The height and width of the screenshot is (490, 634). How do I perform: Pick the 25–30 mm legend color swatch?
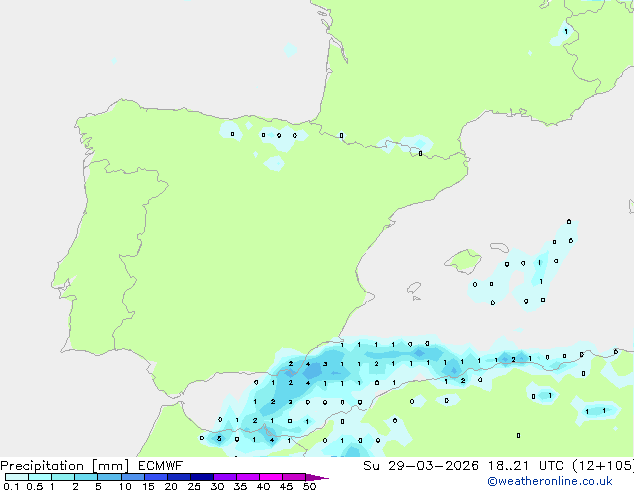(201, 477)
